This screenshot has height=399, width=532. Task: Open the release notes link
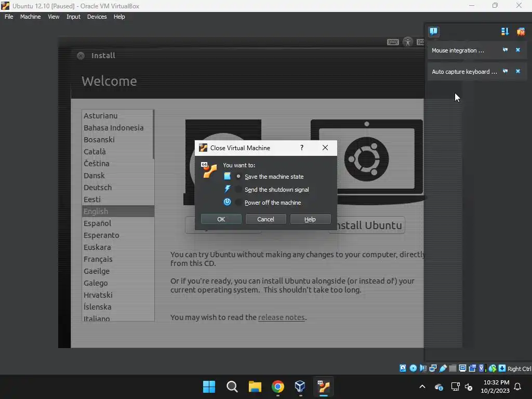281,317
